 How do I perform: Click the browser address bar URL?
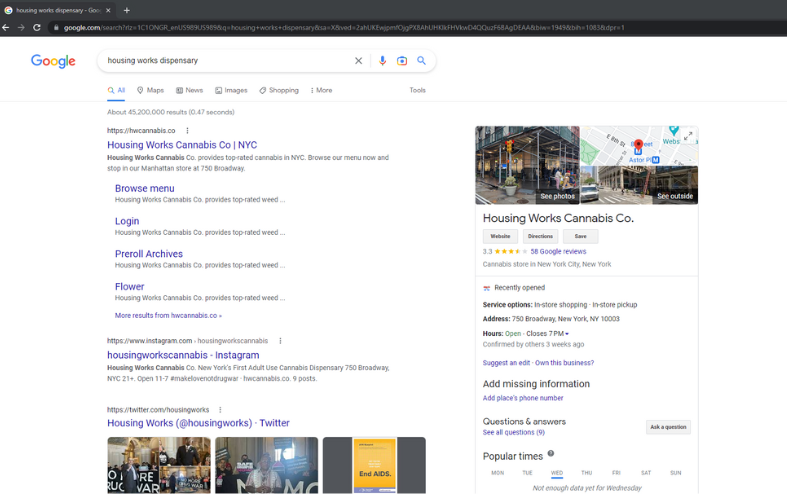coord(344,28)
